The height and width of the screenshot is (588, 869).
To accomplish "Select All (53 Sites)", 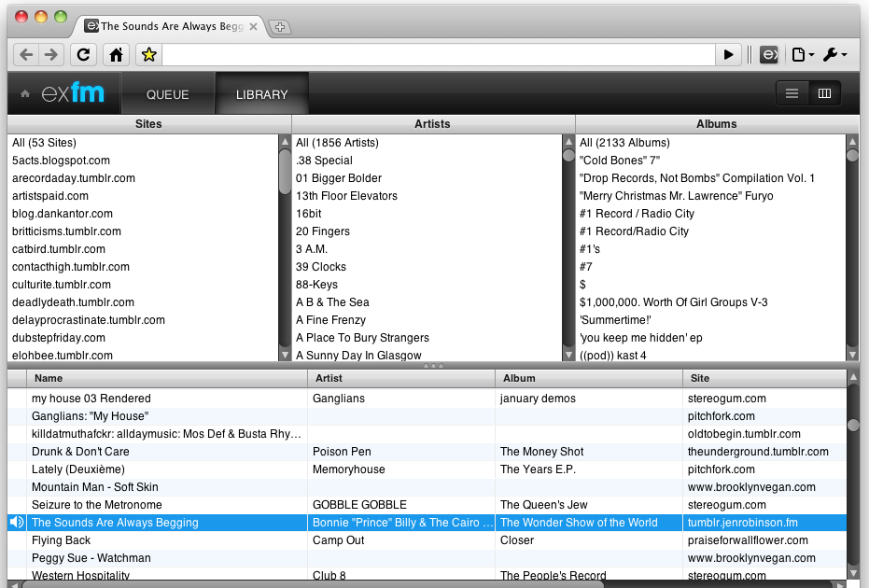I will coord(143,143).
